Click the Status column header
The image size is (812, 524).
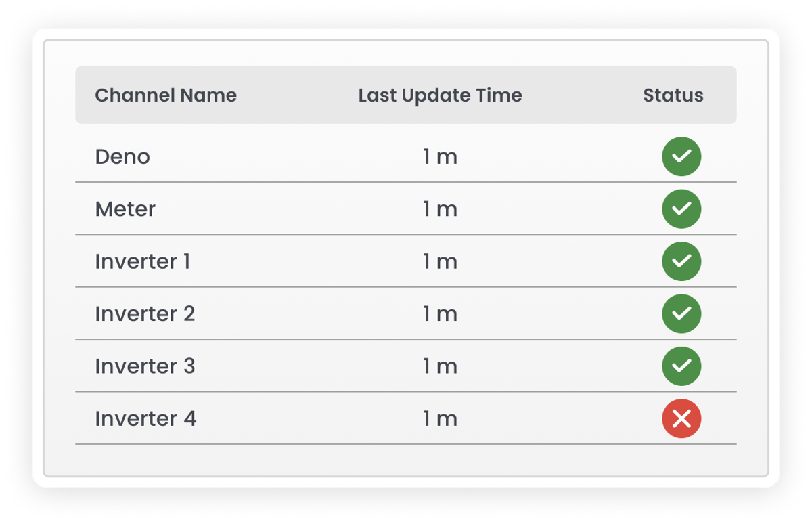tap(673, 95)
